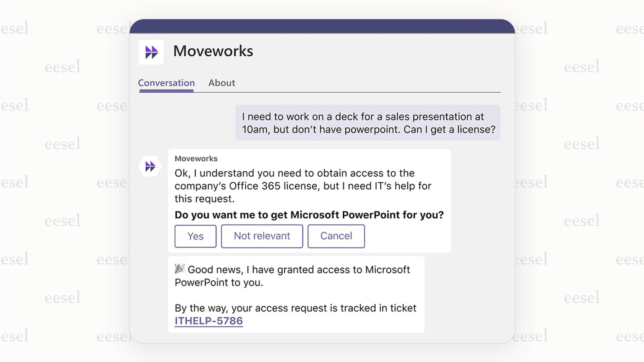Screen dimensions: 644x362
Task: Click the purple underline beneath Conversation
Action: pos(166,91)
